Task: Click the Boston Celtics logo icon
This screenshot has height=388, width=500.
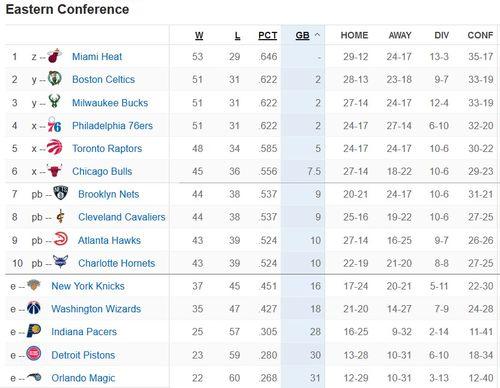Action: [55, 78]
